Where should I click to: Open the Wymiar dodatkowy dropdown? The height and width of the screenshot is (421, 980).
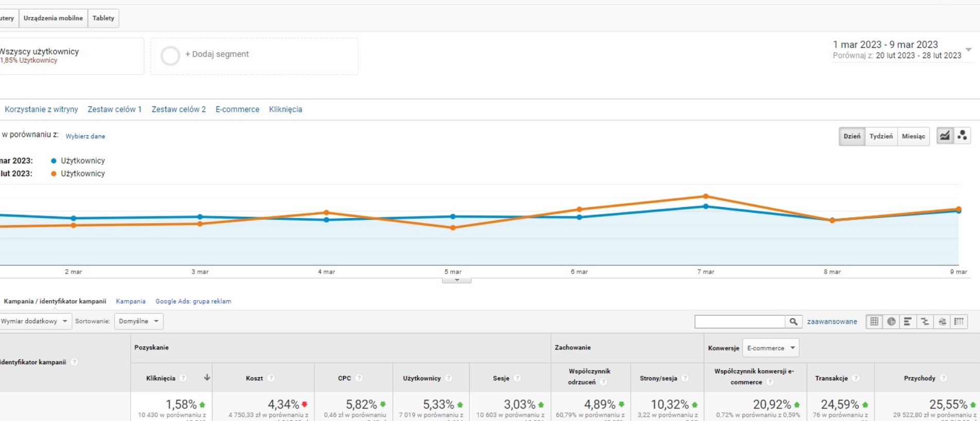point(35,321)
